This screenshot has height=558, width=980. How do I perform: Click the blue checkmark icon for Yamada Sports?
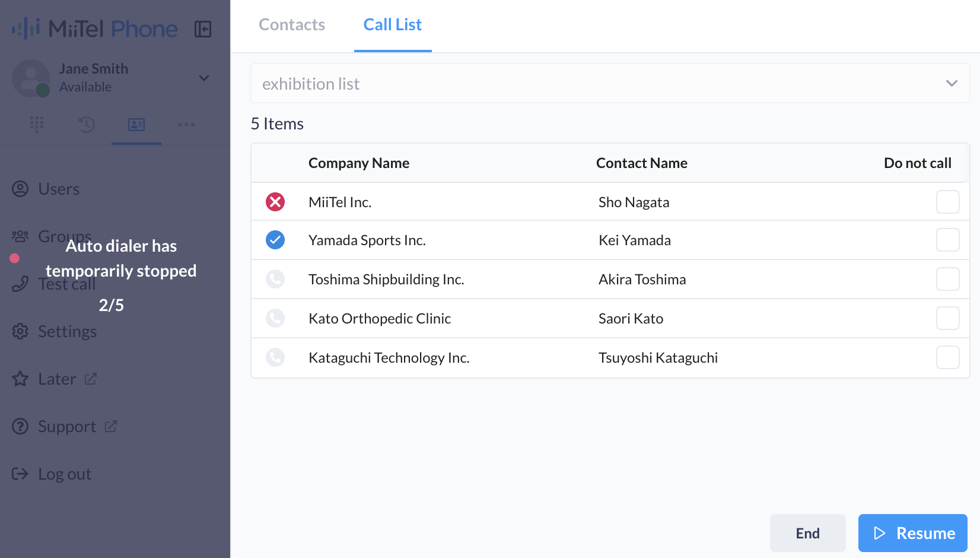coord(275,240)
